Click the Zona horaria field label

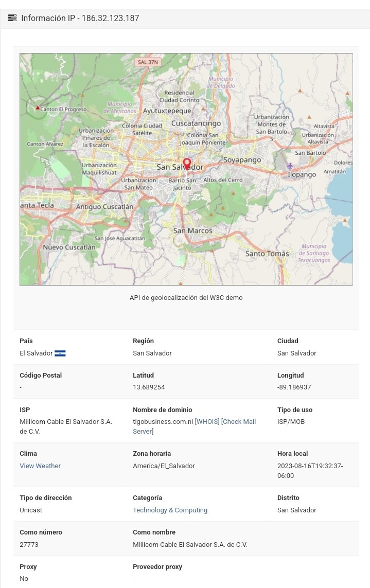click(x=152, y=453)
